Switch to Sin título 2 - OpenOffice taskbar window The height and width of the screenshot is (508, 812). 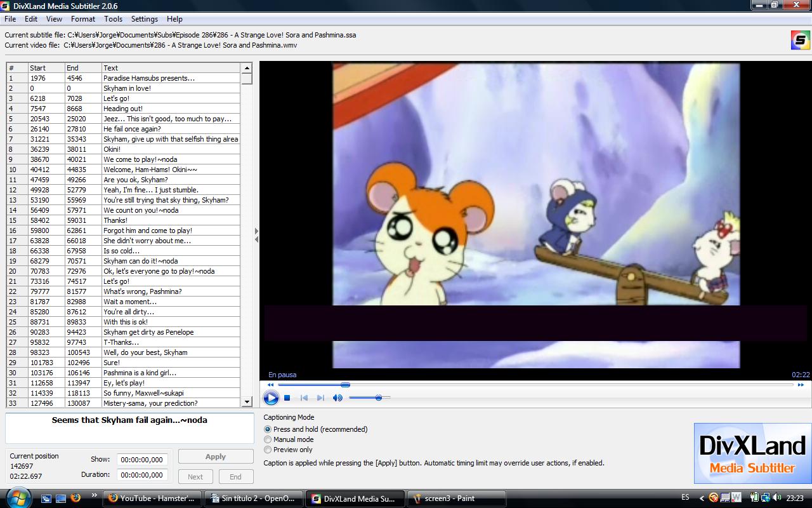tap(254, 498)
